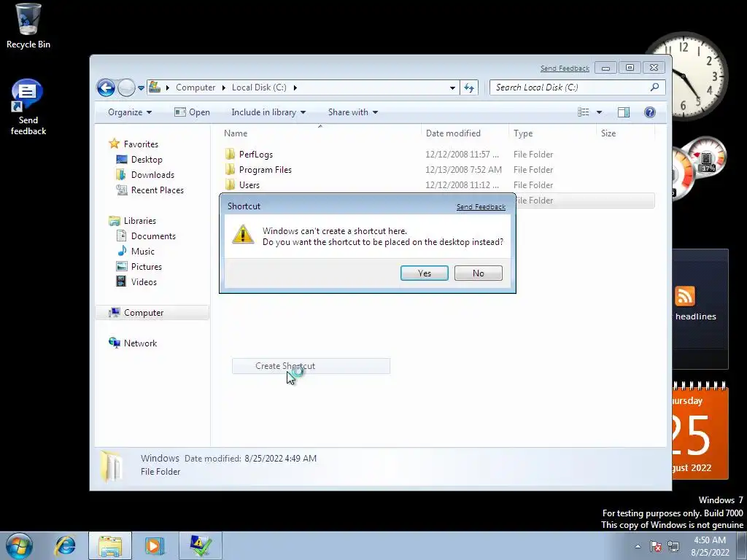
Task: Select Network in the navigation pane
Action: (x=140, y=343)
